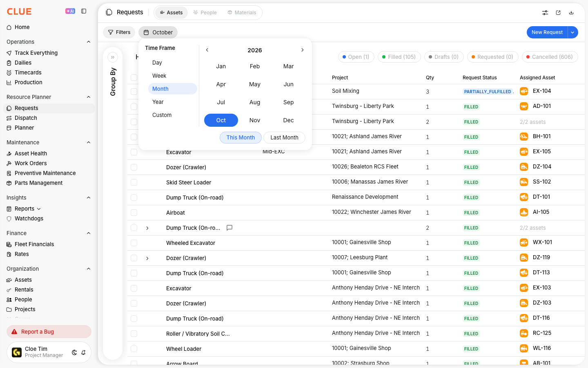This screenshot has width=588, height=368.
Task: Check the Wheel Loader row checkbox
Action: (x=134, y=349)
